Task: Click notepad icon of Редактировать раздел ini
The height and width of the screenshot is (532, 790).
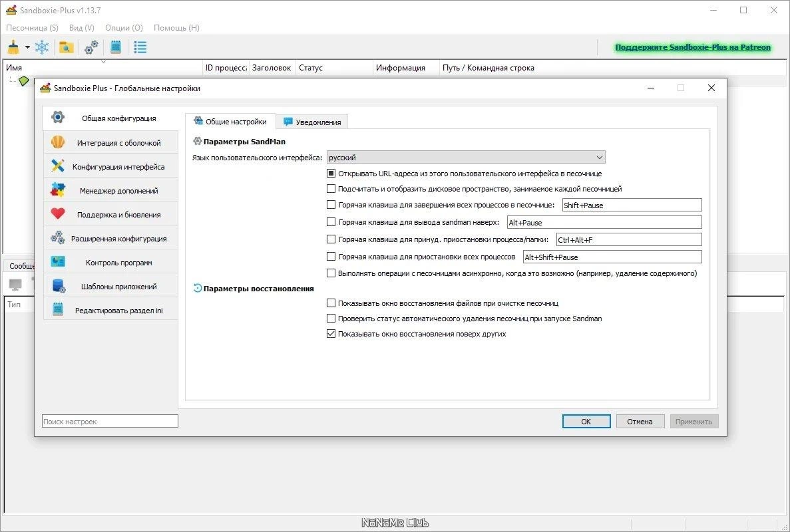Action: click(x=58, y=309)
